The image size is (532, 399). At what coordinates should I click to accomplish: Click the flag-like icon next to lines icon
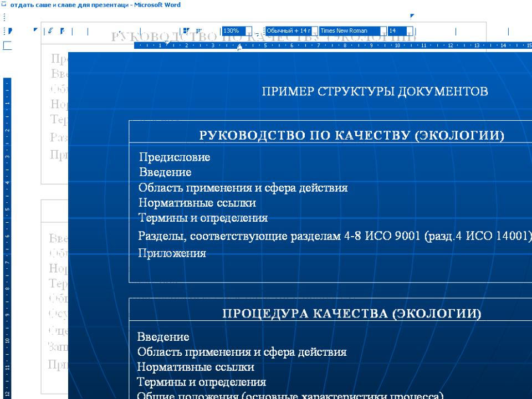pos(63,31)
